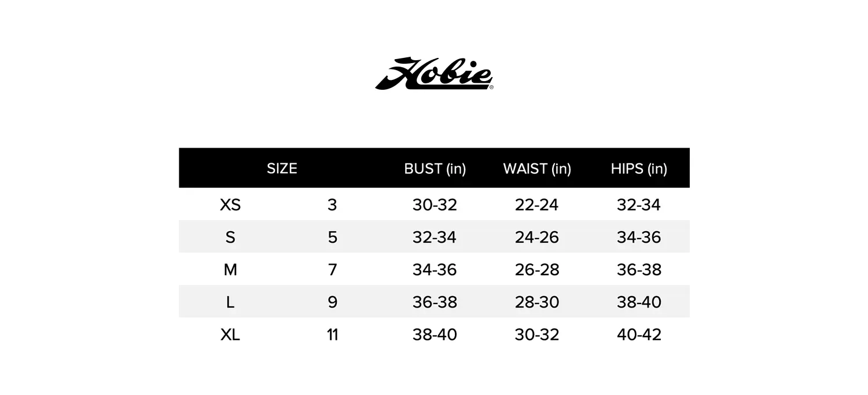868x395 pixels.
Task: Select the M size row label
Action: (x=230, y=270)
